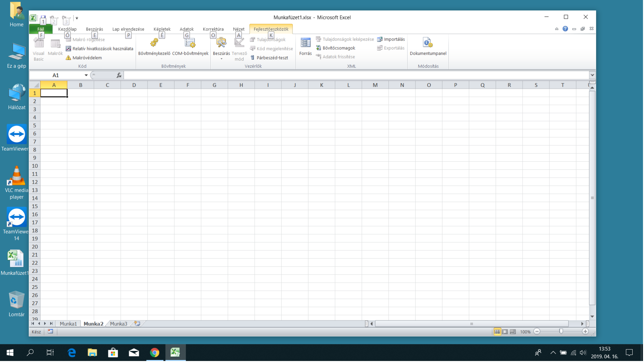Open Makróvédelem security settings

pyautogui.click(x=84, y=58)
